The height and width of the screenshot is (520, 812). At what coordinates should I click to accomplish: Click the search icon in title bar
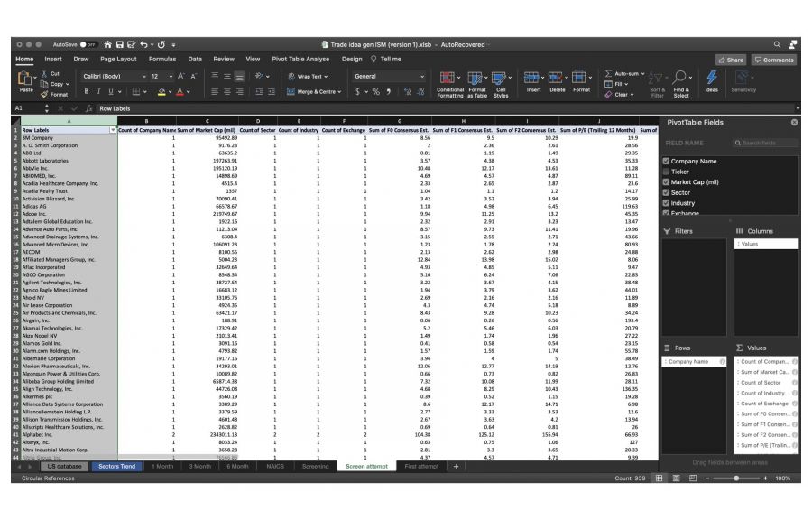(777, 44)
